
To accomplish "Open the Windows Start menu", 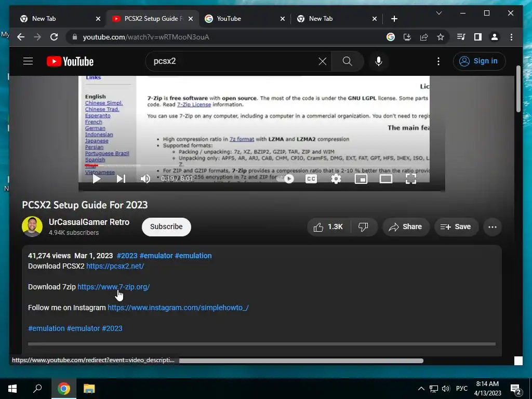I will [12, 389].
